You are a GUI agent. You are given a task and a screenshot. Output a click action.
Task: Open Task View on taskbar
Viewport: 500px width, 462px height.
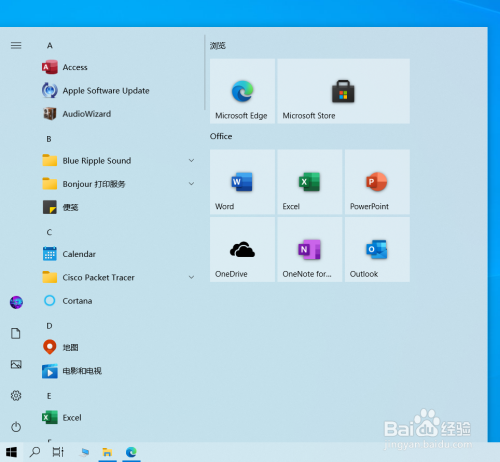pyautogui.click(x=58, y=452)
